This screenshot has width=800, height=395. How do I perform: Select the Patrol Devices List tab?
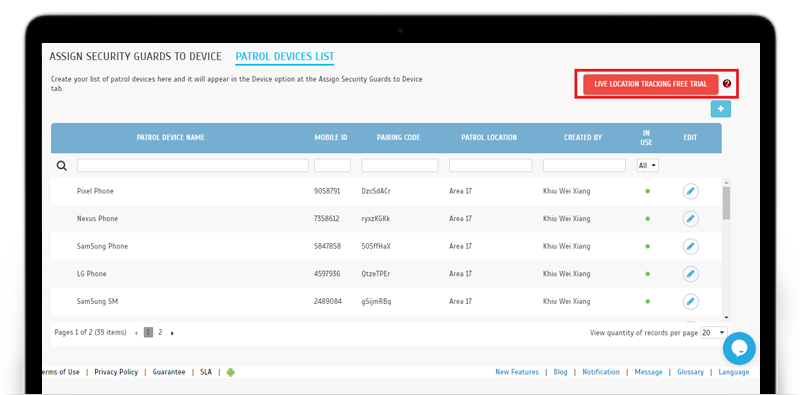click(285, 56)
